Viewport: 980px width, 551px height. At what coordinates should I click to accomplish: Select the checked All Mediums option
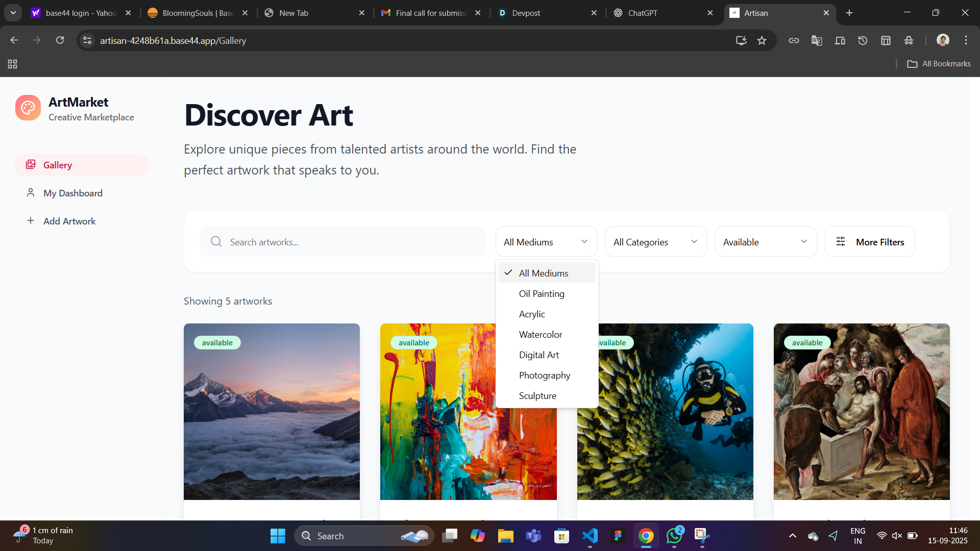[x=544, y=273]
